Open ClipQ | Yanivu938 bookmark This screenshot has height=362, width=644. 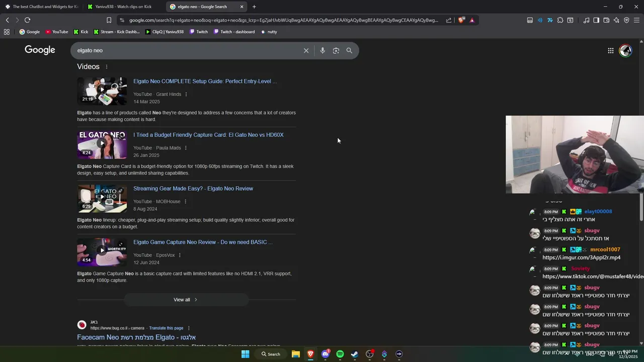coord(165,32)
